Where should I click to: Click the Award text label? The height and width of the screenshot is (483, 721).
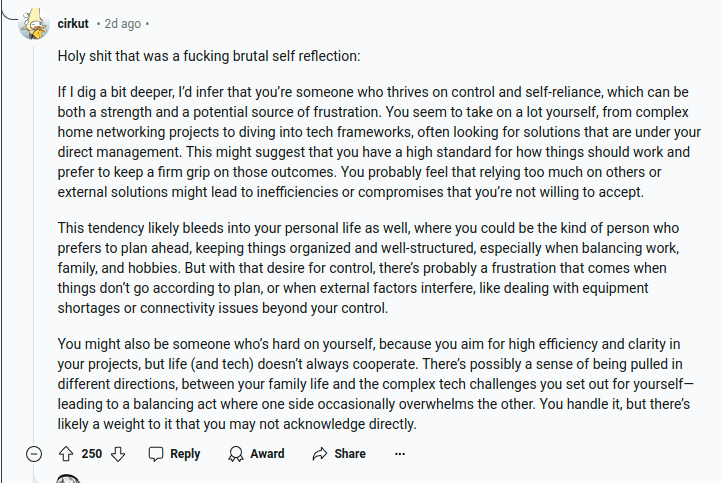(267, 454)
